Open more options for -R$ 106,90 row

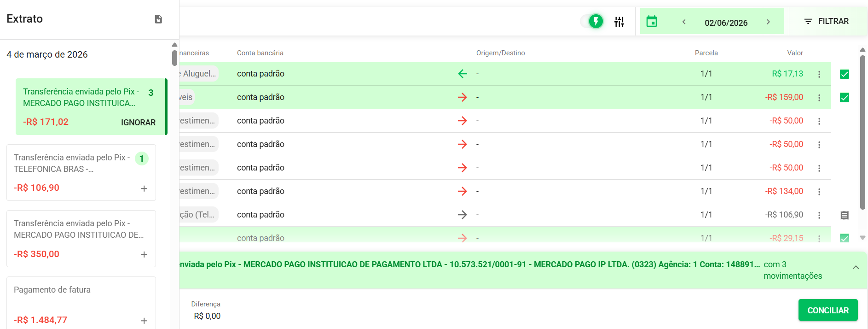coord(819,215)
